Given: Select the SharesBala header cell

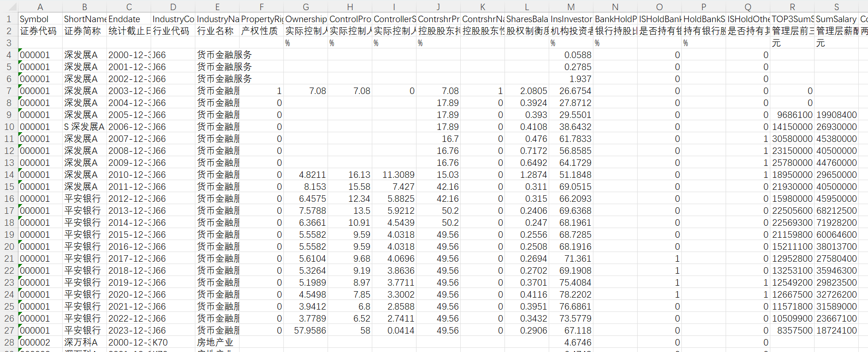Looking at the screenshot, I should pos(527,19).
